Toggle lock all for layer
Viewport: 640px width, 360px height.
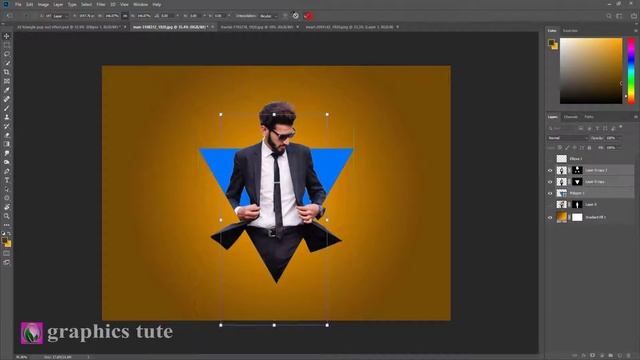[589, 148]
